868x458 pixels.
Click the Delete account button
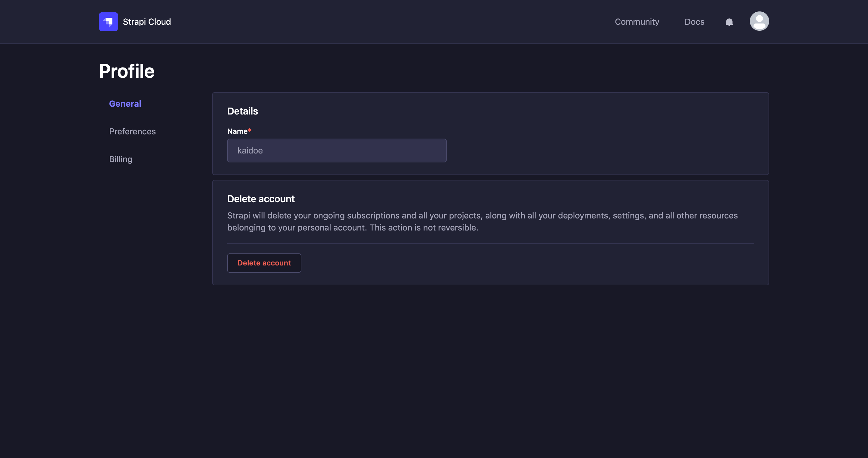click(x=264, y=263)
